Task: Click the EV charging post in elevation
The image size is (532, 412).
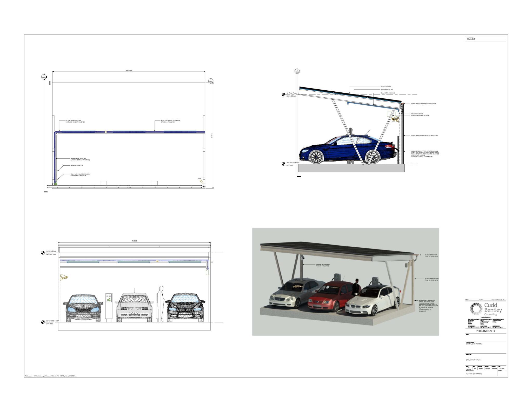Action: [x=109, y=307]
